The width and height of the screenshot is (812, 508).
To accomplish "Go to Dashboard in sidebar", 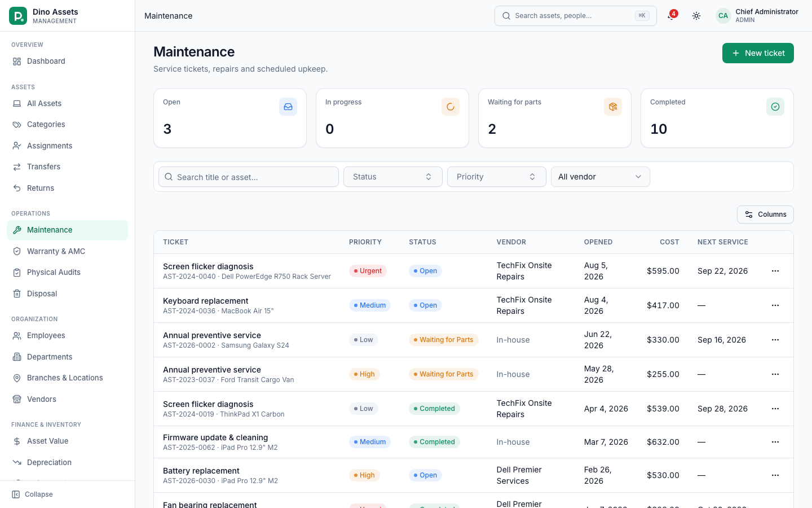I will [67, 61].
